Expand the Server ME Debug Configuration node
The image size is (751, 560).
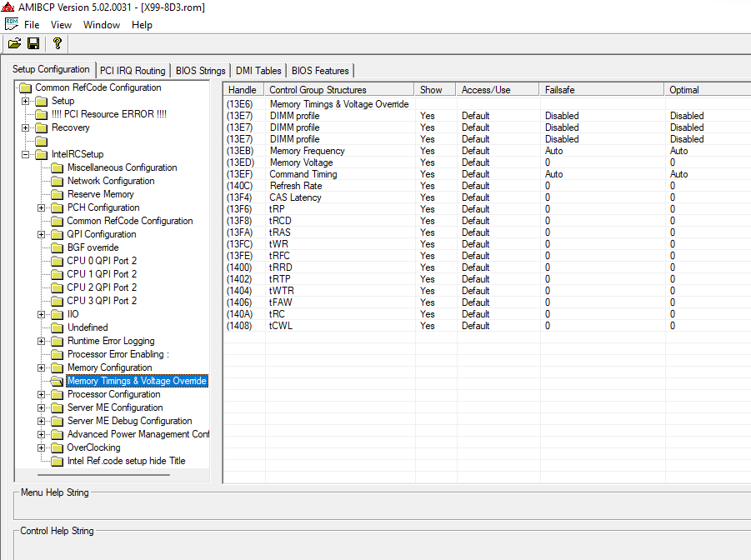tap(41, 421)
